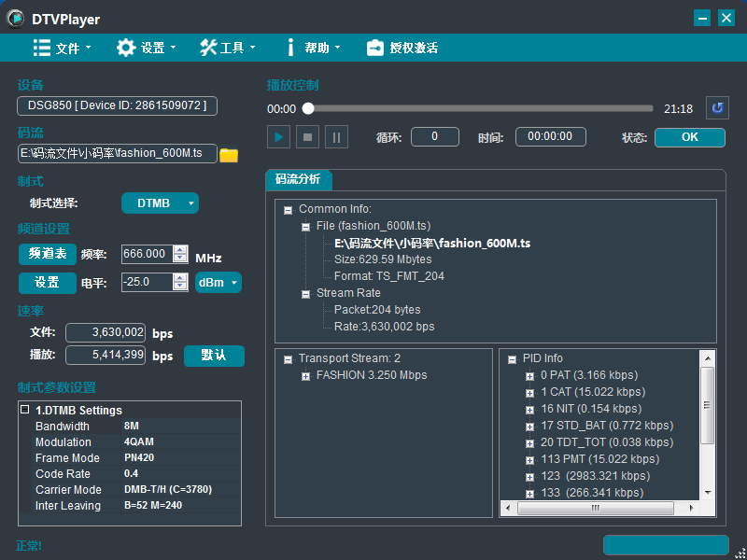Screen dimensions: 747x560
Task: Collapse the 1.DTMB Settings group
Action: click(25, 410)
